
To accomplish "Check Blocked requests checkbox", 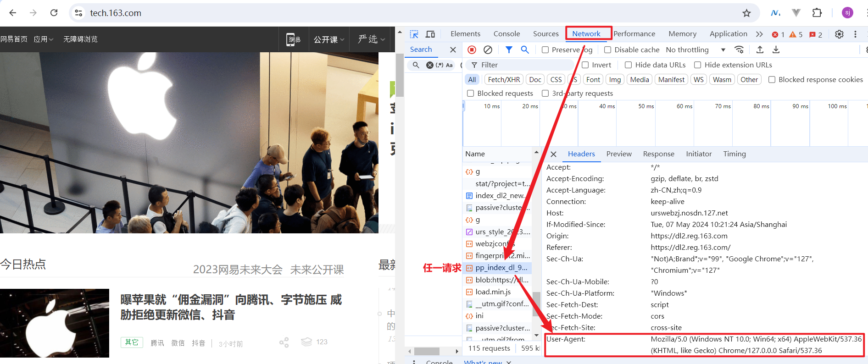I will tap(471, 94).
